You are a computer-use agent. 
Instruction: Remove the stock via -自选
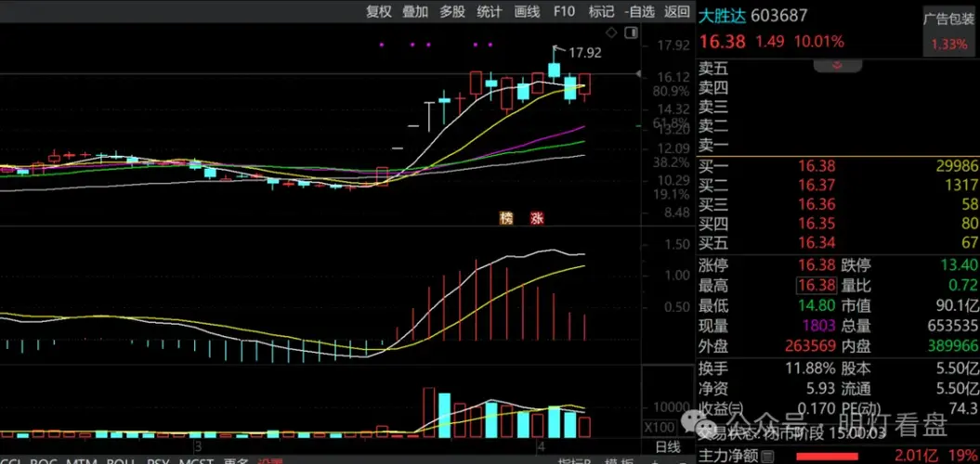[639, 11]
